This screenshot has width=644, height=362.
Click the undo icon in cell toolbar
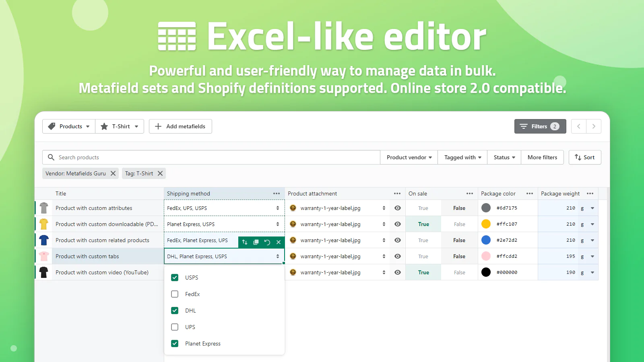pos(267,242)
